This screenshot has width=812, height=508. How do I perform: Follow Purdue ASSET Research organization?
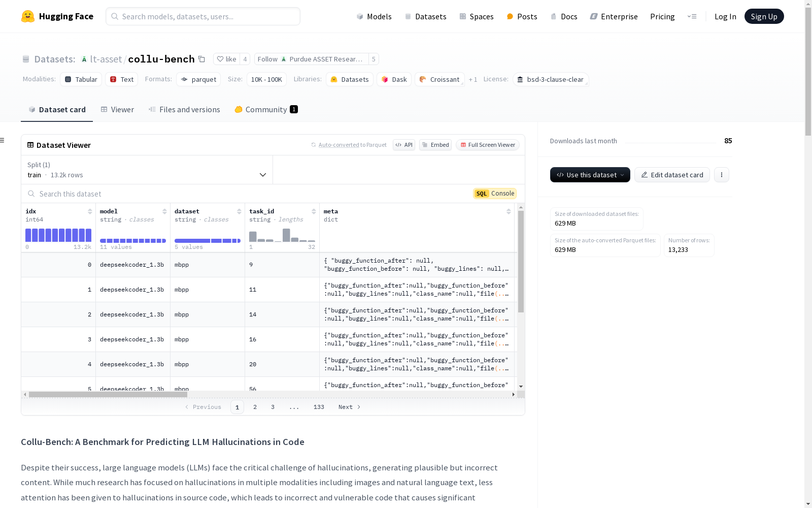coord(311,59)
